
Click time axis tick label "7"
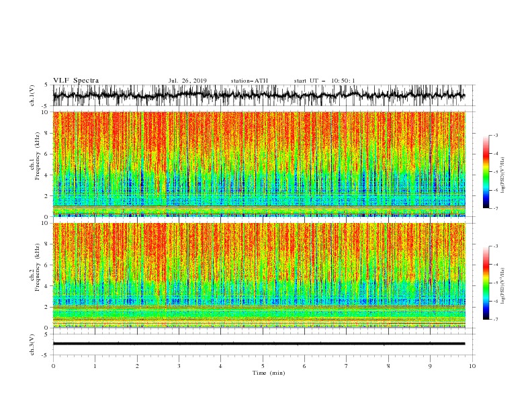(346, 366)
